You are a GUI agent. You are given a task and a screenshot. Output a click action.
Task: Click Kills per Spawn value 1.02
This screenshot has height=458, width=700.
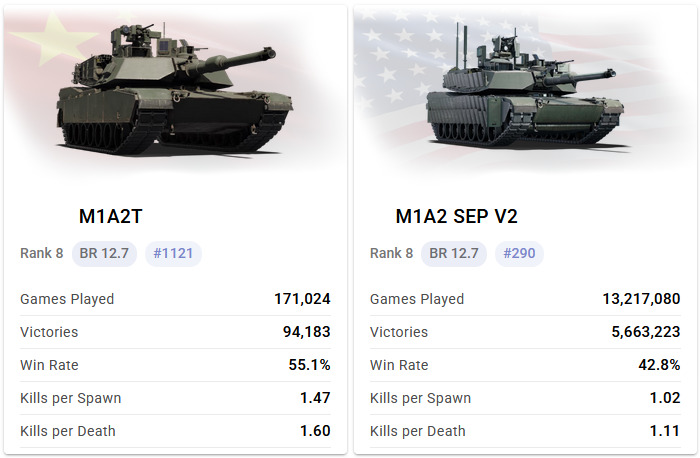point(665,398)
